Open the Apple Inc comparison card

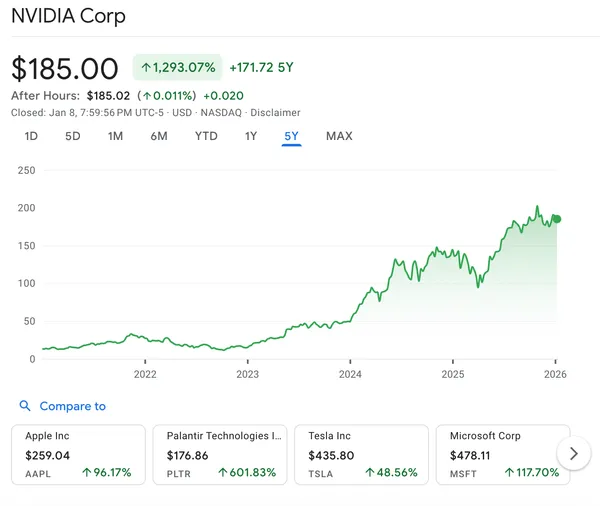point(78,454)
